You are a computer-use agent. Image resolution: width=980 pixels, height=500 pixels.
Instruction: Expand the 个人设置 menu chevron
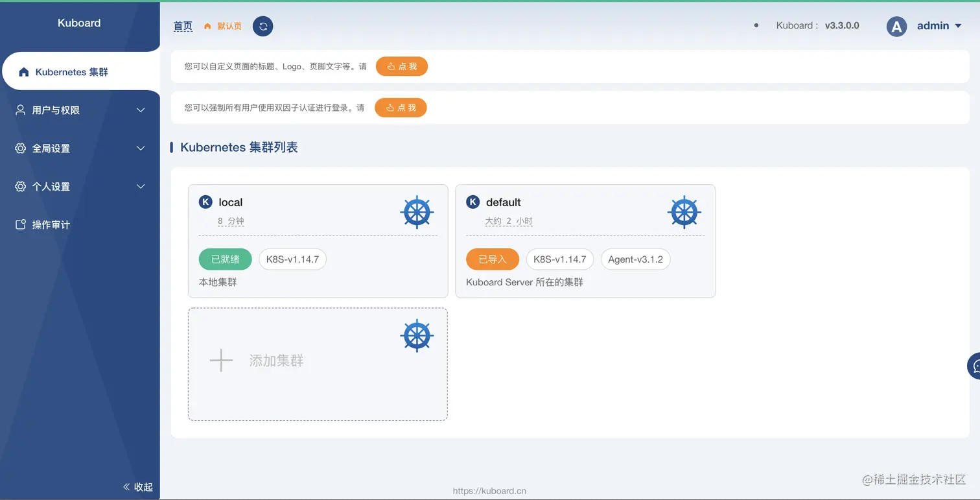tap(141, 187)
